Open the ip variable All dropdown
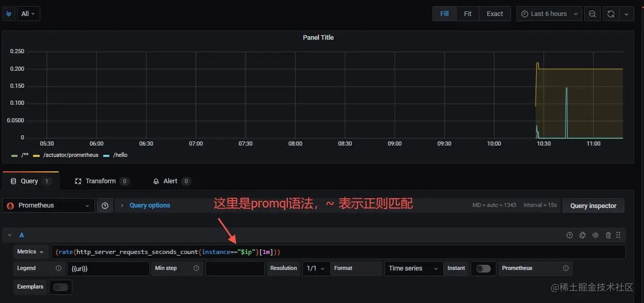The image size is (644, 303). click(x=28, y=14)
